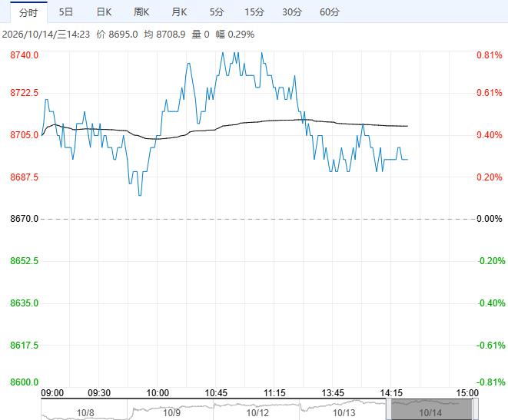Click the 13:45 time axis label
Image resolution: width=508 pixels, height=420 pixels.
[333, 393]
